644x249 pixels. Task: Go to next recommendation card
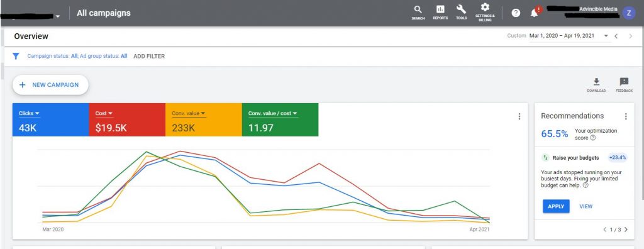[x=626, y=230]
